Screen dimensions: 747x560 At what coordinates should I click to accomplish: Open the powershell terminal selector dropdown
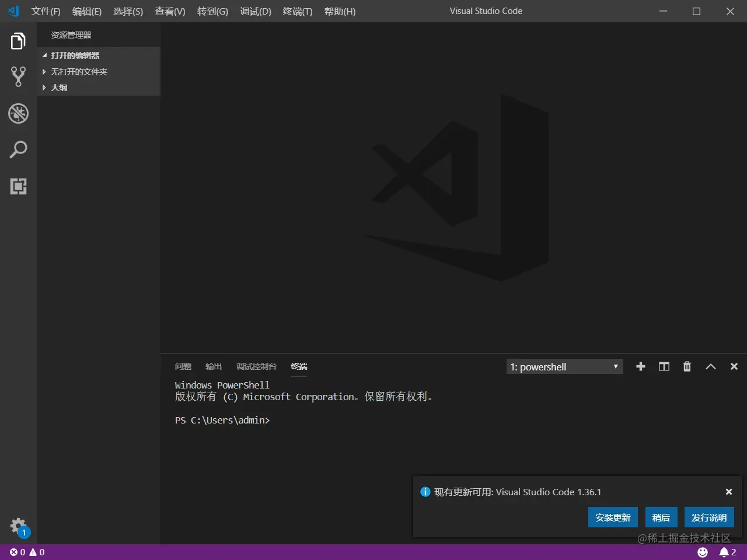pyautogui.click(x=564, y=366)
